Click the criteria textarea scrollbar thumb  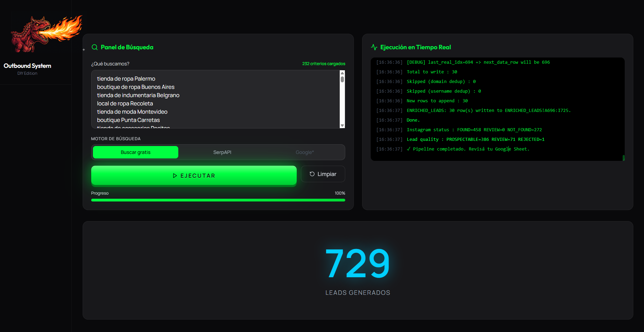click(x=342, y=79)
